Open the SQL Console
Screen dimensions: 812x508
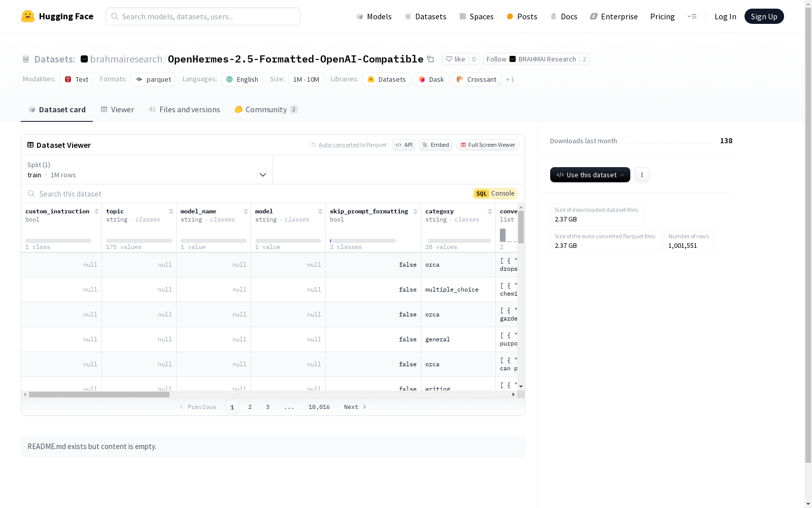pos(495,194)
